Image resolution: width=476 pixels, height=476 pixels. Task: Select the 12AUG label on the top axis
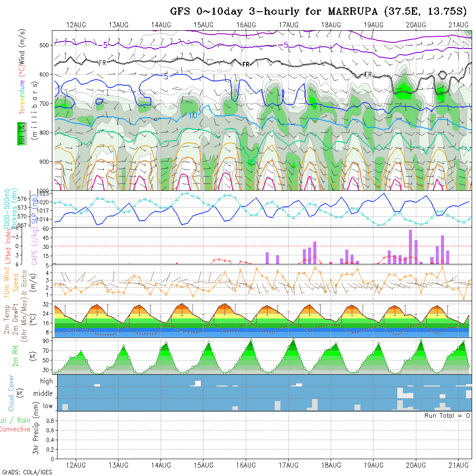coord(76,24)
